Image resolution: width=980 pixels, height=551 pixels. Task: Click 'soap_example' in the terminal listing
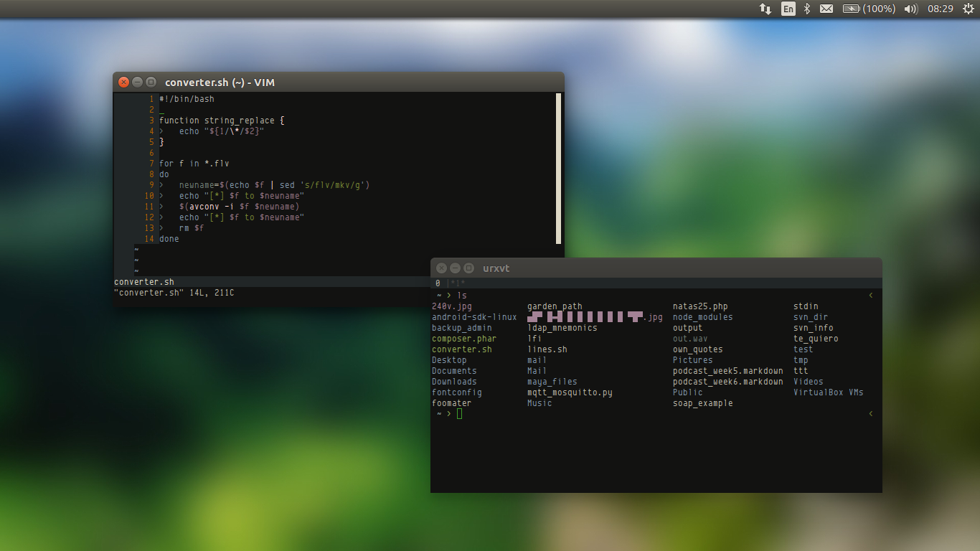click(x=703, y=403)
